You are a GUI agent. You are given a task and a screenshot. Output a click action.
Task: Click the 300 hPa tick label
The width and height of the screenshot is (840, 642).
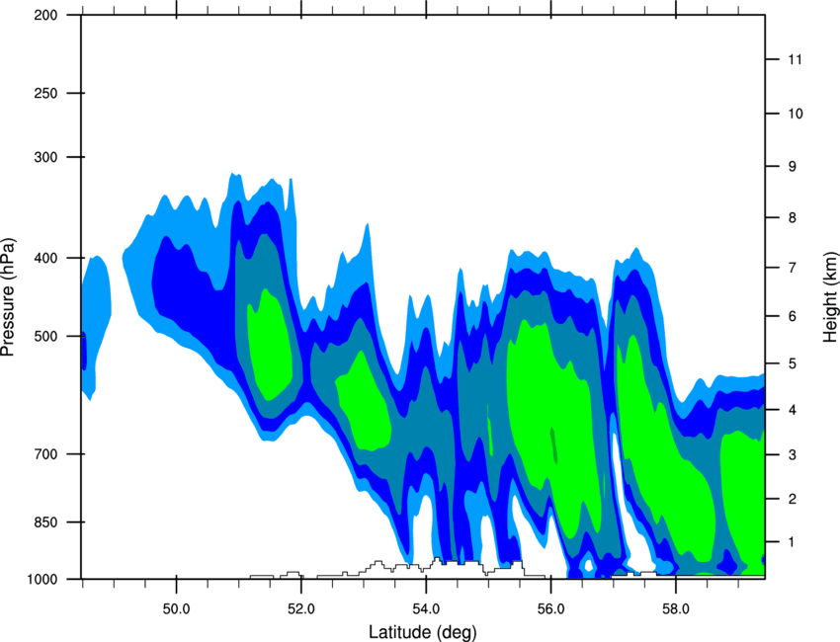click(45, 157)
